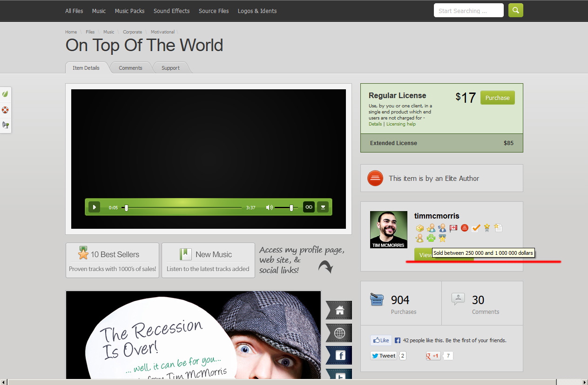588x385 pixels.
Task: Open the Sound Effects menu item
Action: tap(171, 11)
